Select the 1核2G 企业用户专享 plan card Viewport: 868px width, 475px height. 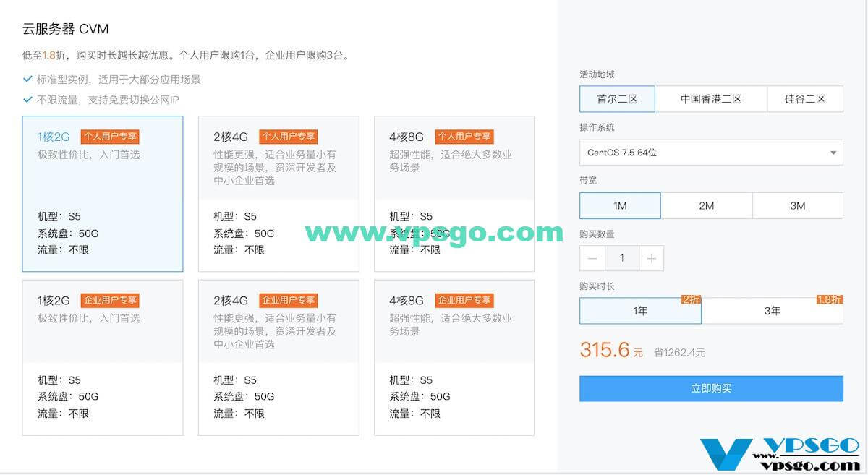(x=103, y=358)
